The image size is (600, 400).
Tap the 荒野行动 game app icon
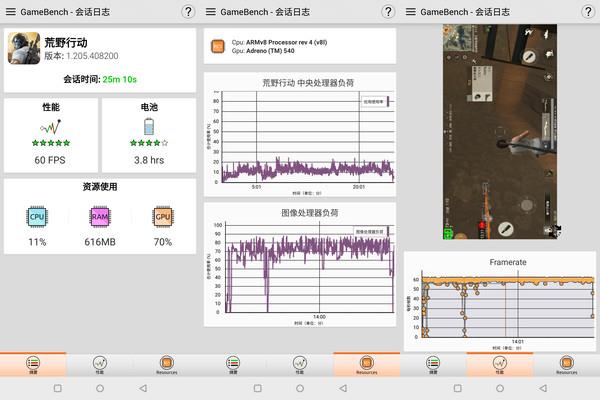pyautogui.click(x=24, y=48)
